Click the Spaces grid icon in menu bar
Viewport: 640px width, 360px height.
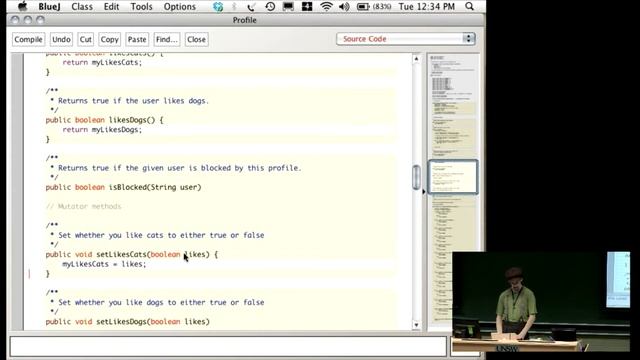[307, 7]
